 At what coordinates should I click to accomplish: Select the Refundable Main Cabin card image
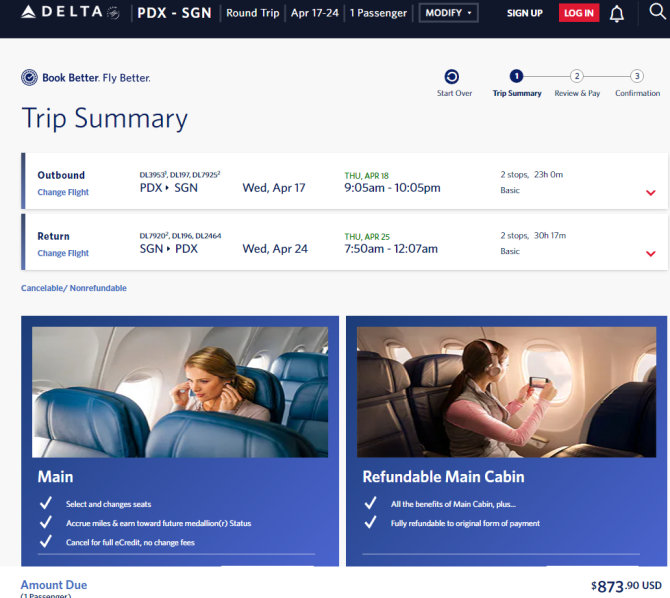pyautogui.click(x=506, y=392)
